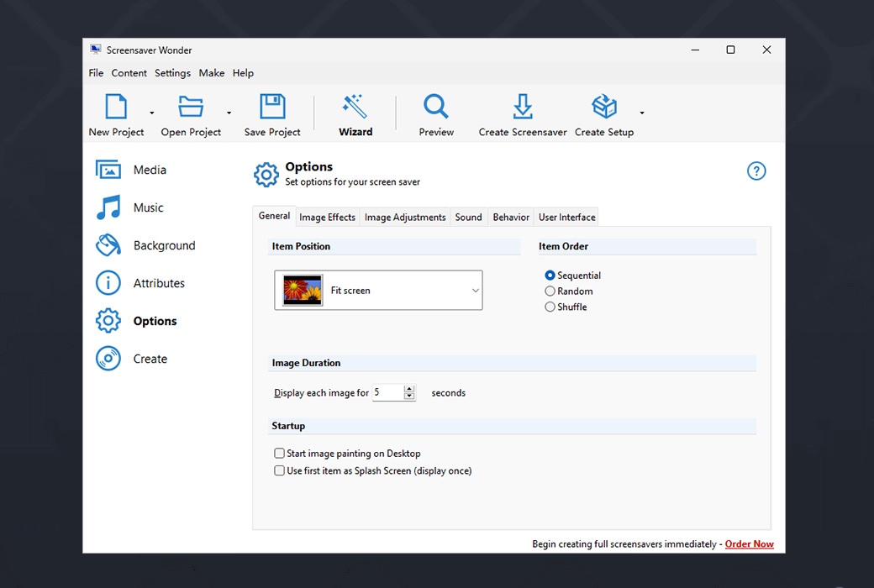Expand the Create Setup dropdown arrow

coord(642,113)
